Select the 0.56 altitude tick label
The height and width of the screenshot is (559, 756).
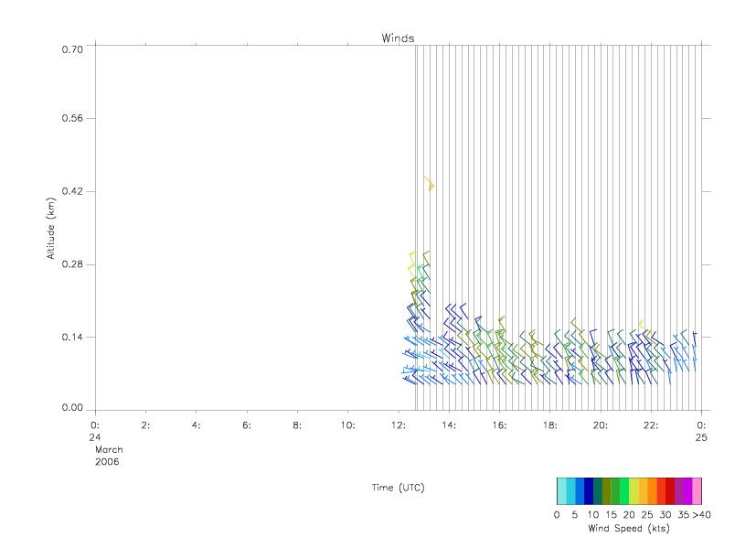click(x=72, y=118)
